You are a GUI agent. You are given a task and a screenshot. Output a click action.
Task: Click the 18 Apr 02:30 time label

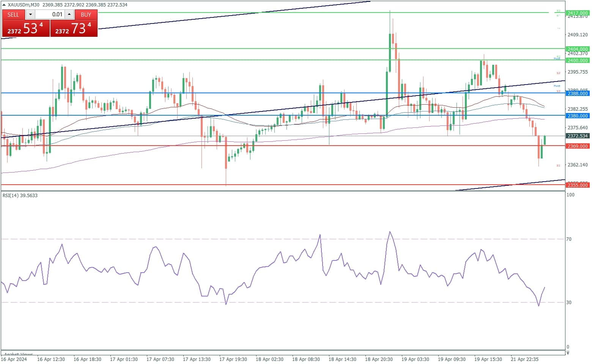tap(270, 359)
